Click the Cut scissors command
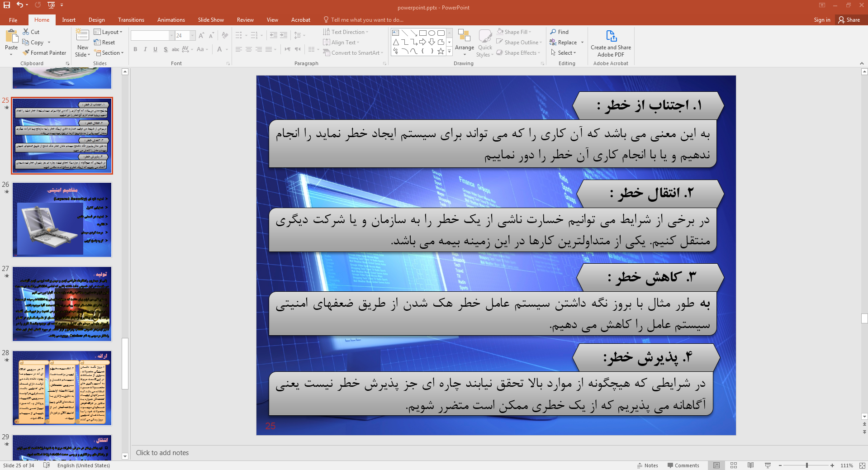 coord(31,32)
